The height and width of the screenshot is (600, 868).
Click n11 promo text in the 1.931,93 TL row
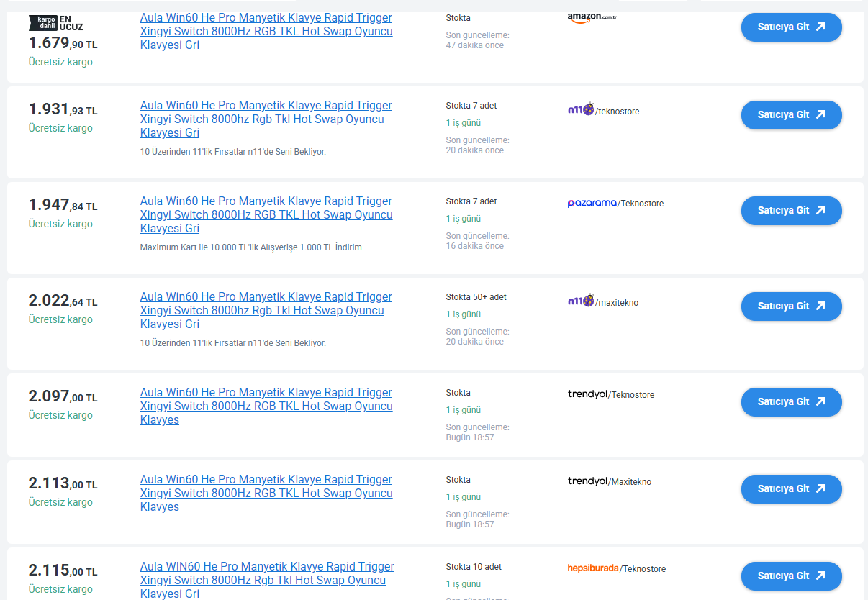233,152
